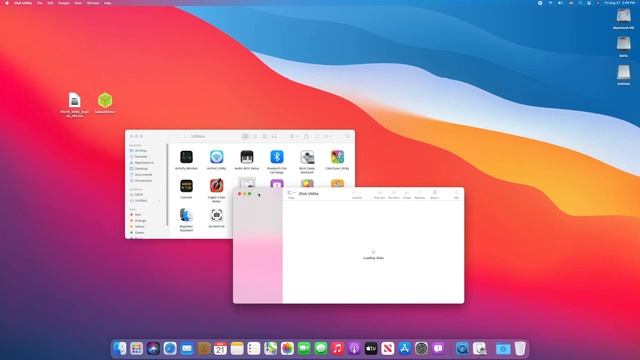Image resolution: width=640 pixels, height=360 pixels.
Task: Open the Help menu
Action: click(107, 3)
